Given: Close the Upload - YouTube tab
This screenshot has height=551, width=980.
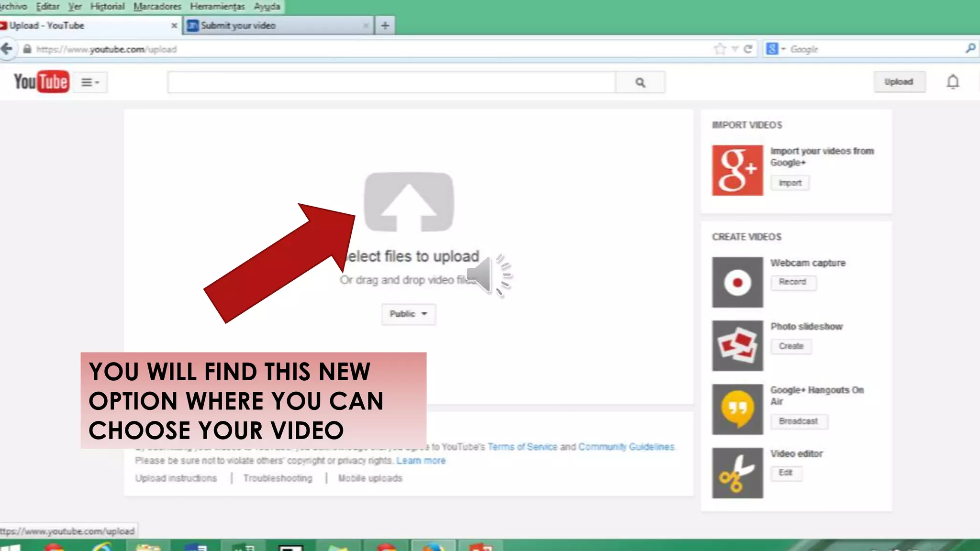Looking at the screenshot, I should click(174, 26).
